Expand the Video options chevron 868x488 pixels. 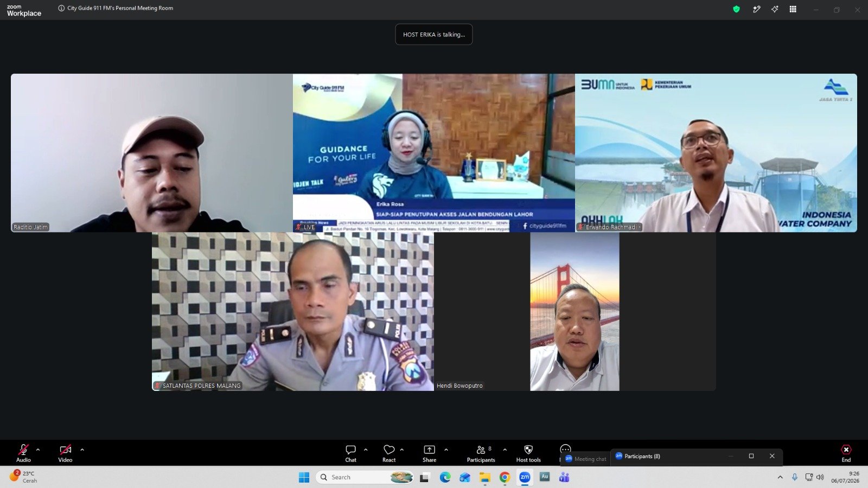click(x=82, y=450)
